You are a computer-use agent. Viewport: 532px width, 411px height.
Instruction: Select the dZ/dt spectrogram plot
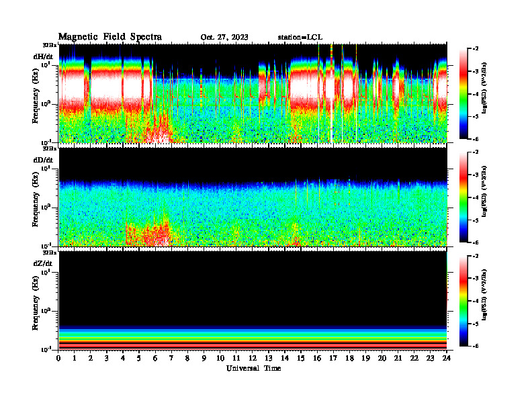[253, 300]
